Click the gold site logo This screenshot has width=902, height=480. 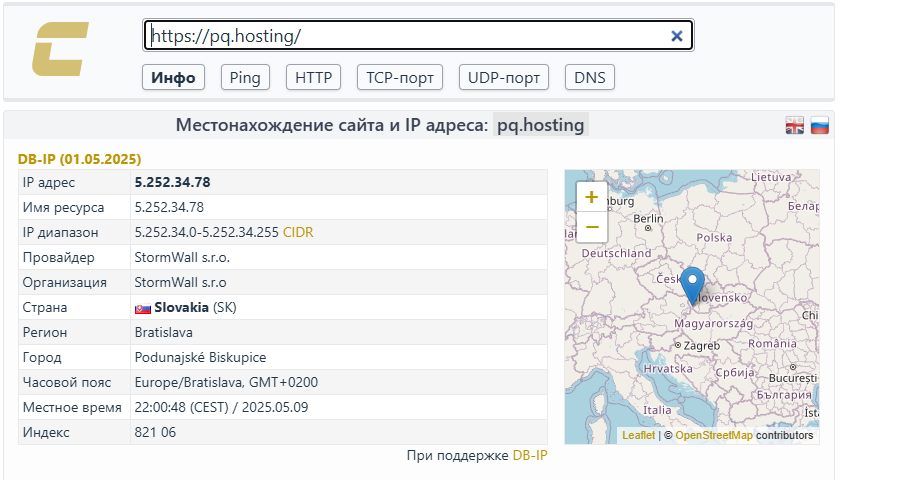click(60, 49)
